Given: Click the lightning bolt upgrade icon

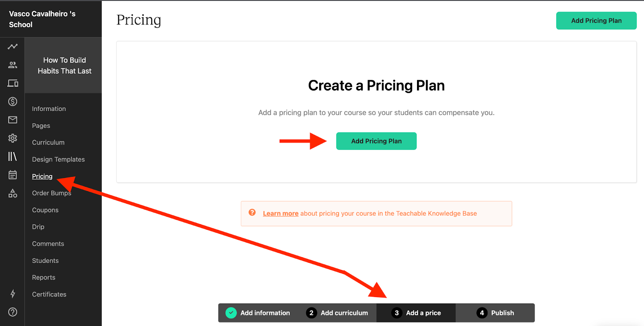Looking at the screenshot, I should pos(12,294).
